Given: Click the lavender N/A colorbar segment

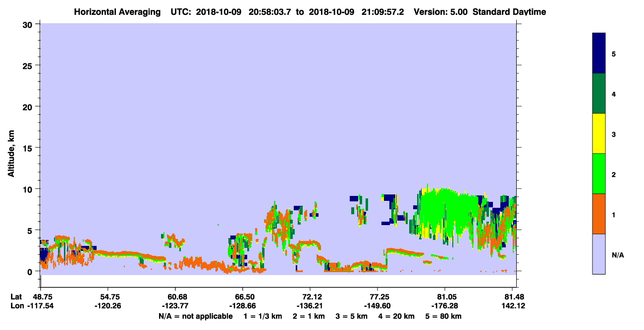Looking at the screenshot, I should click(x=599, y=254).
